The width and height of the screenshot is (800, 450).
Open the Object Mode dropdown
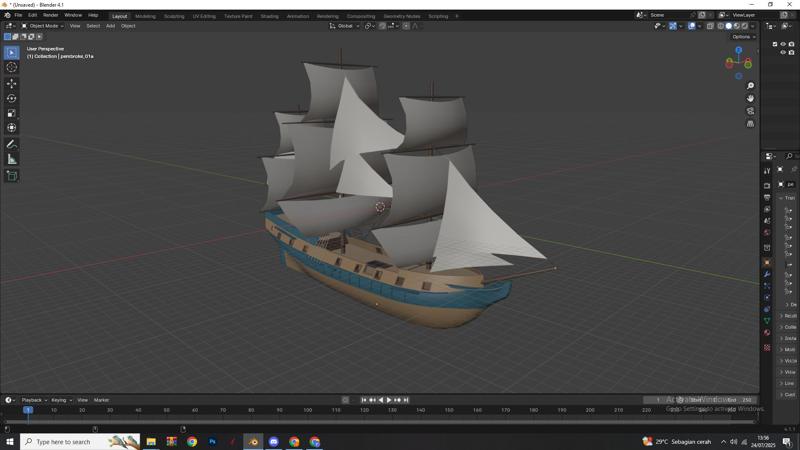coord(43,26)
